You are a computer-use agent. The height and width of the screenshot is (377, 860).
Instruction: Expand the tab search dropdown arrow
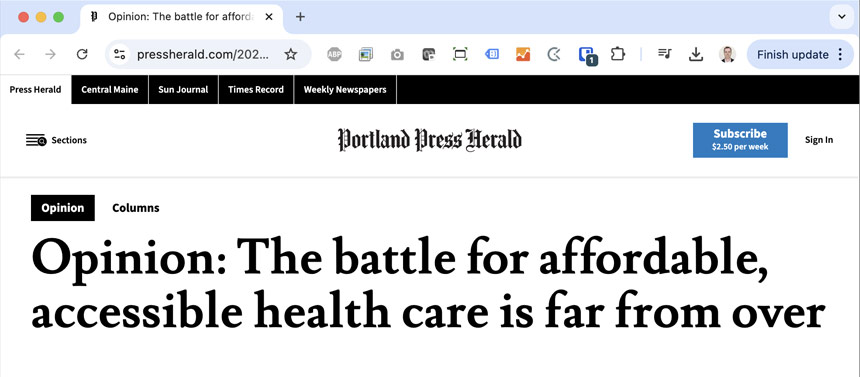tap(841, 16)
